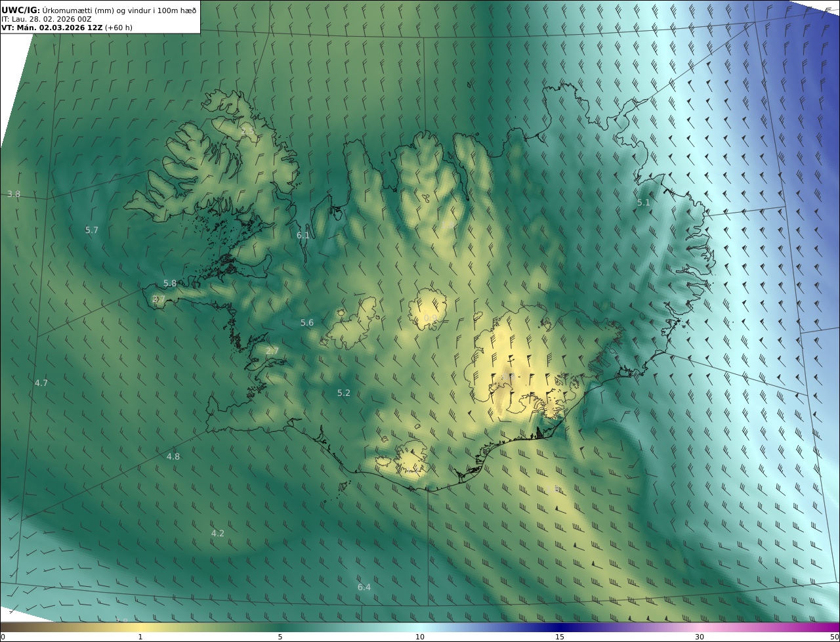
Task: Click the '10' tick on the color scale
Action: click(420, 637)
